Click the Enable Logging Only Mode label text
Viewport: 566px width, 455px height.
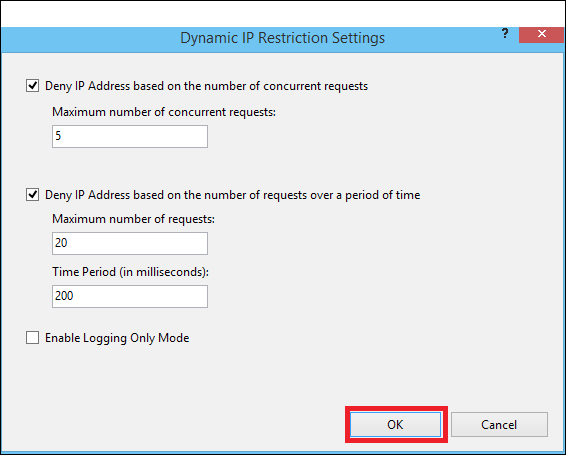(117, 338)
